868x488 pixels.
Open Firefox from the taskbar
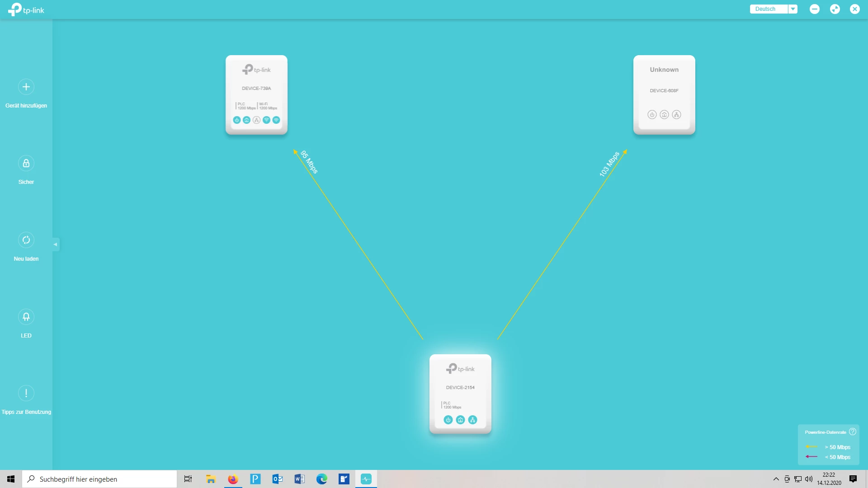pos(233,479)
